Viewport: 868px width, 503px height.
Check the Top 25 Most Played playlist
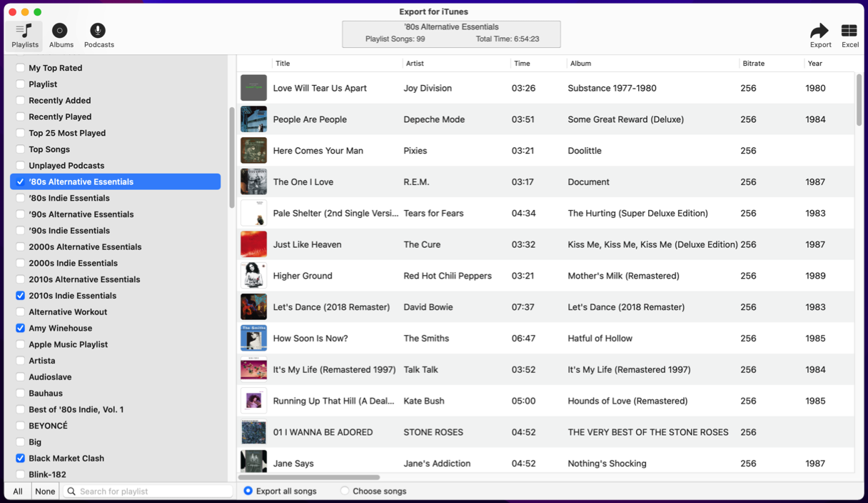[20, 133]
